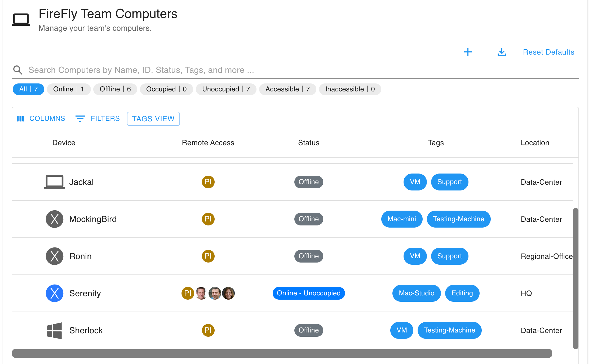Image resolution: width=593 pixels, height=364 pixels.
Task: Click the second user photo in Serenity row
Action: click(x=215, y=293)
